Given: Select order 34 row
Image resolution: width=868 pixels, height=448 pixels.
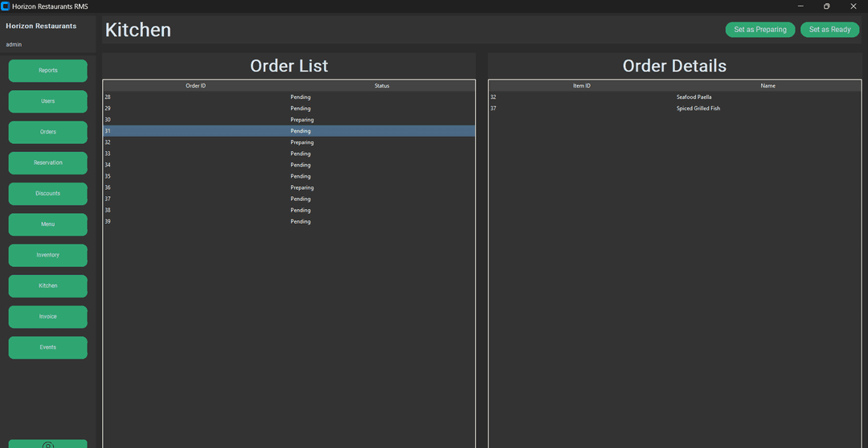Looking at the screenshot, I should [x=289, y=165].
